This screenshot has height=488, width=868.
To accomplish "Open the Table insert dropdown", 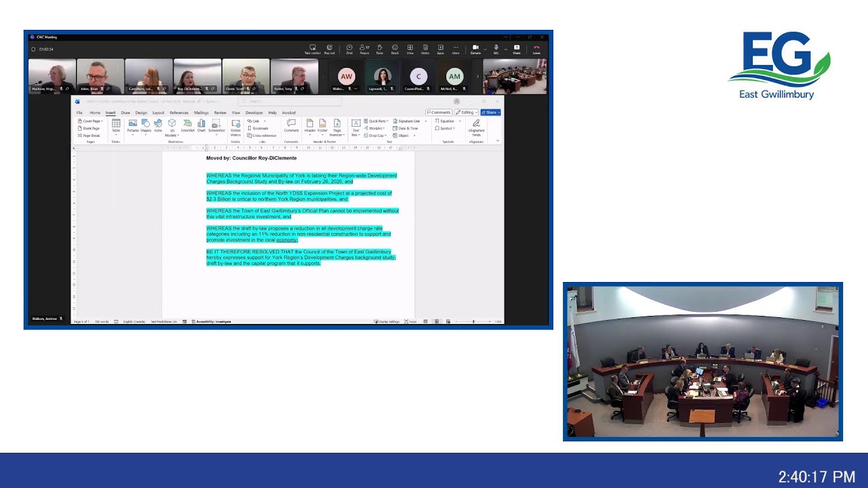I will pos(116,127).
